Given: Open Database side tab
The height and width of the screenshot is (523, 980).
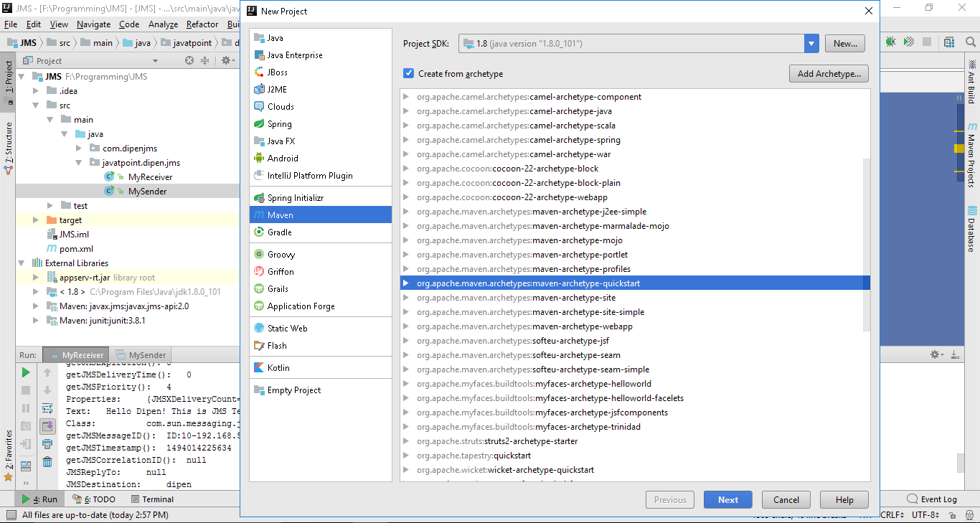Looking at the screenshot, I should [972, 229].
